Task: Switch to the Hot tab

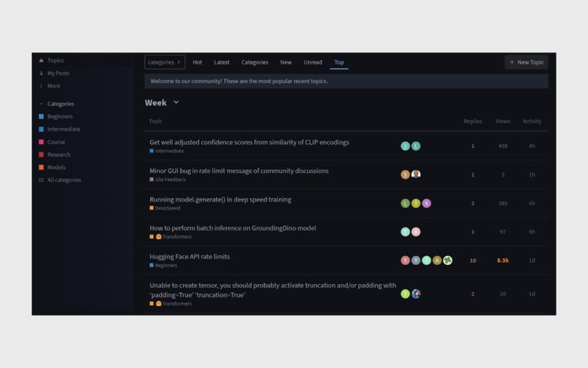Action: click(197, 63)
